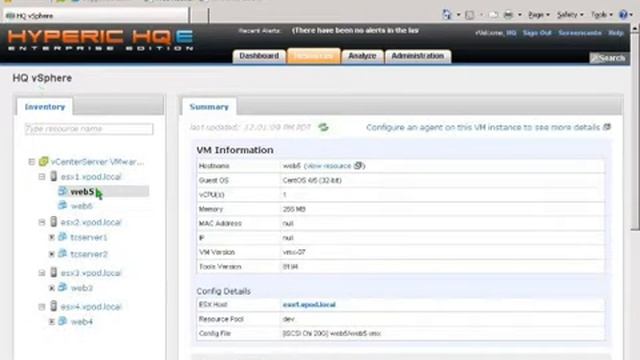Click the view resource link
This screenshot has width=640, height=360.
click(328, 166)
